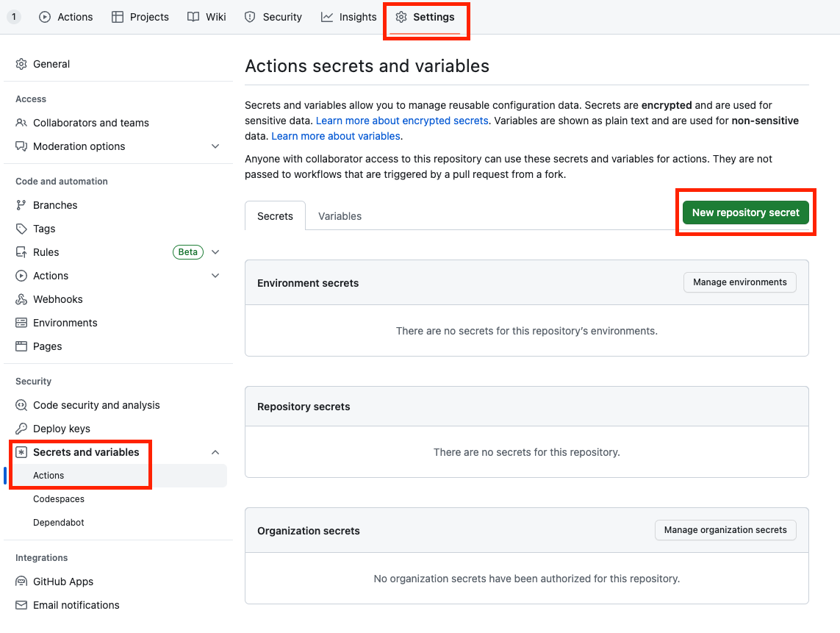Open the Wiki tab
This screenshot has width=840, height=633.
(x=207, y=17)
